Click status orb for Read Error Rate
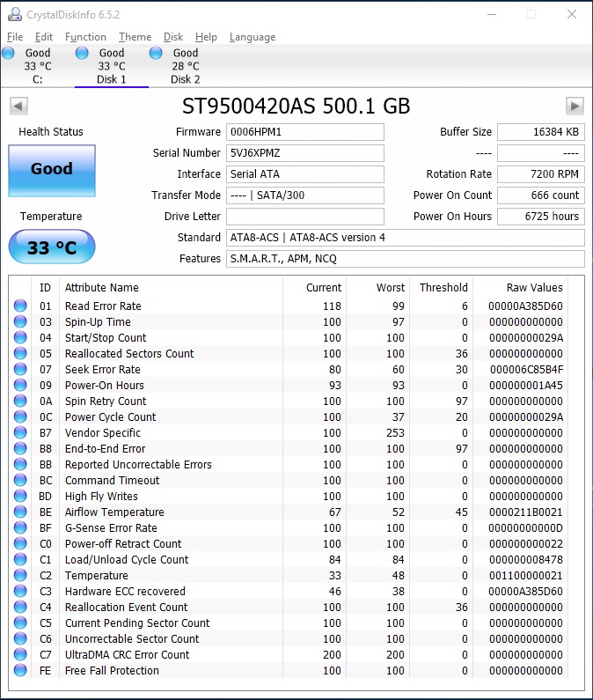 click(20, 306)
